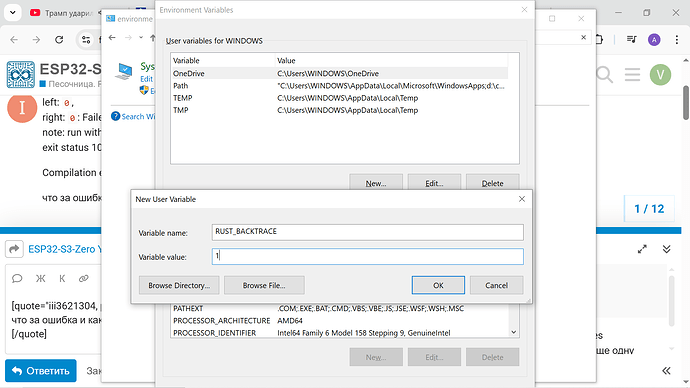This screenshot has height=388, width=690.
Task: Close the Environment Variables window
Action: [x=524, y=10]
